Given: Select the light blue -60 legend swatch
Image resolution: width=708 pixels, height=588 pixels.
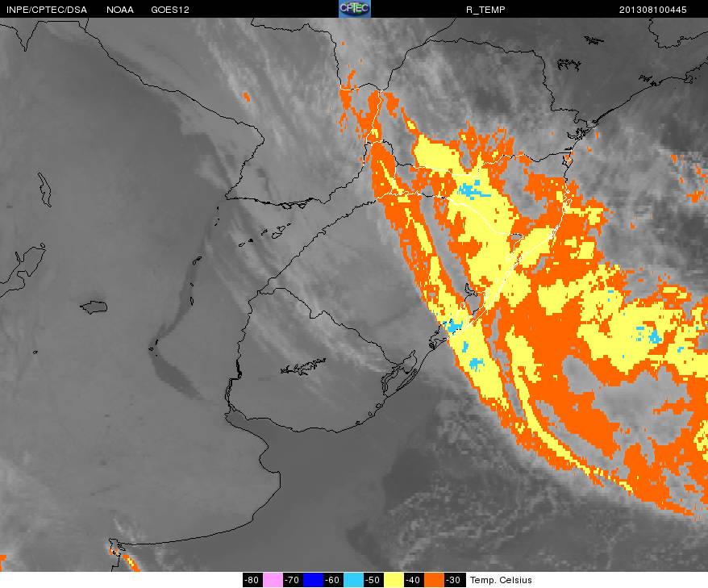Looking at the screenshot, I should pyautogui.click(x=353, y=580).
